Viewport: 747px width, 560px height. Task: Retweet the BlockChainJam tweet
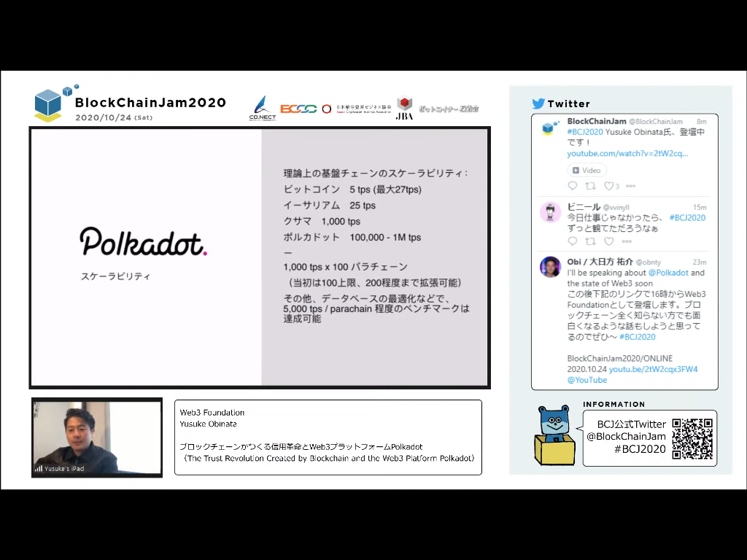(x=590, y=186)
